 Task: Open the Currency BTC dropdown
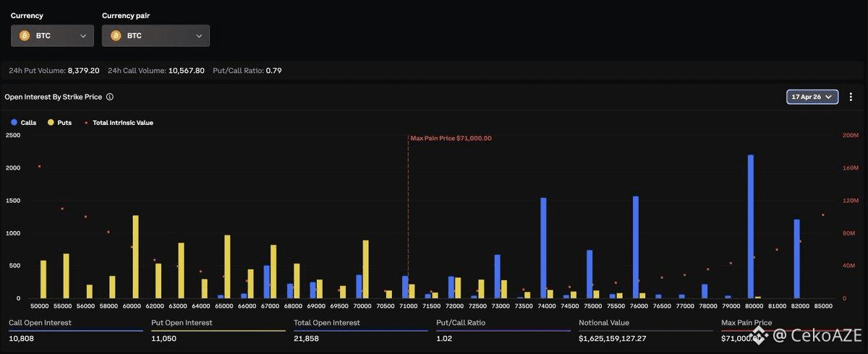52,35
